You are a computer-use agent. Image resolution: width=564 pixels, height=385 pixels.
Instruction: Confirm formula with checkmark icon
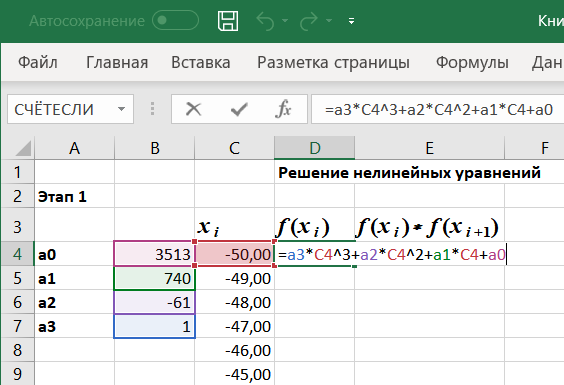pos(239,109)
